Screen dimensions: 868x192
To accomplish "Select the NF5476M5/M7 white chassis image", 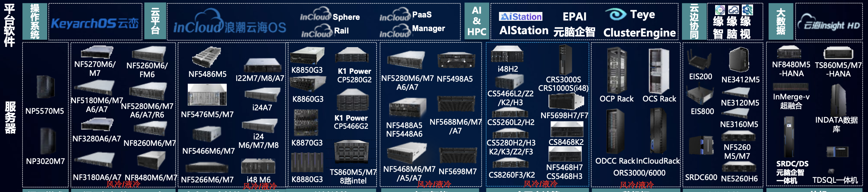I will [207, 95].
